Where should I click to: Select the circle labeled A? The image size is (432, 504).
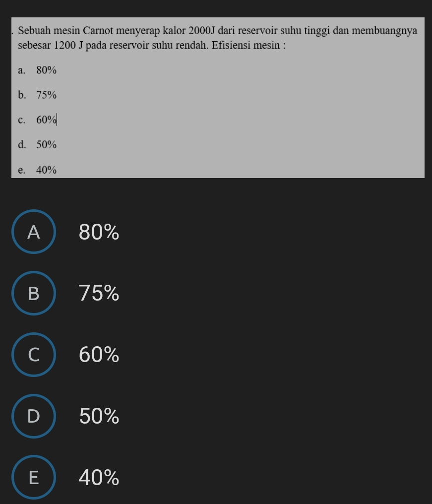click(33, 232)
